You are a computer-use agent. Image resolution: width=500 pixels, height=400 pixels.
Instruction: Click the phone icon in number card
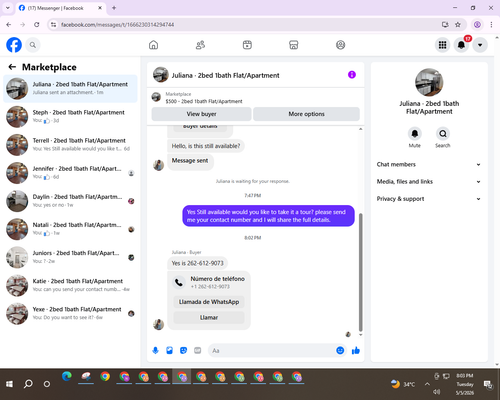[x=179, y=283]
